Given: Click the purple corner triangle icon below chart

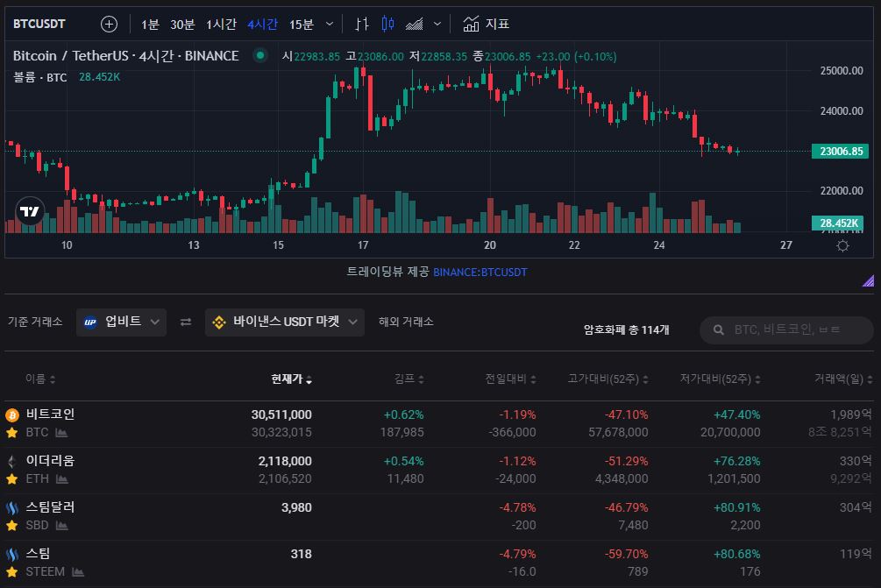Looking at the screenshot, I should pos(868,280).
